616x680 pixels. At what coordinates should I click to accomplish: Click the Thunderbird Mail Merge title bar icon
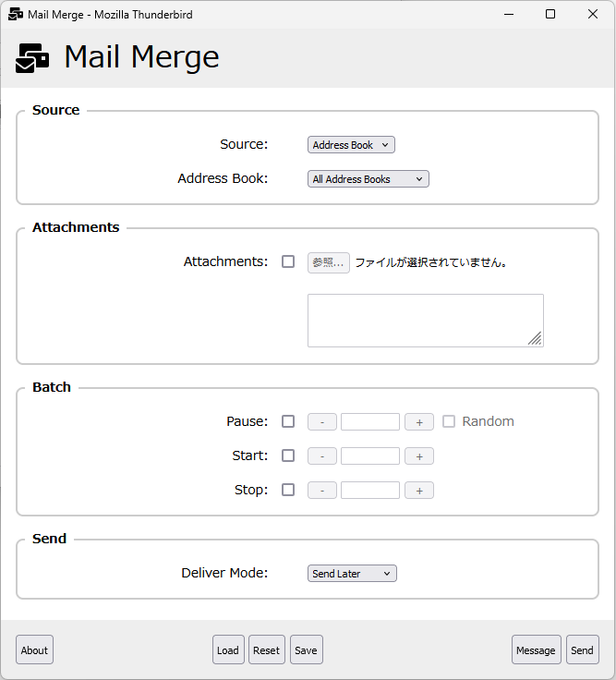(15, 15)
